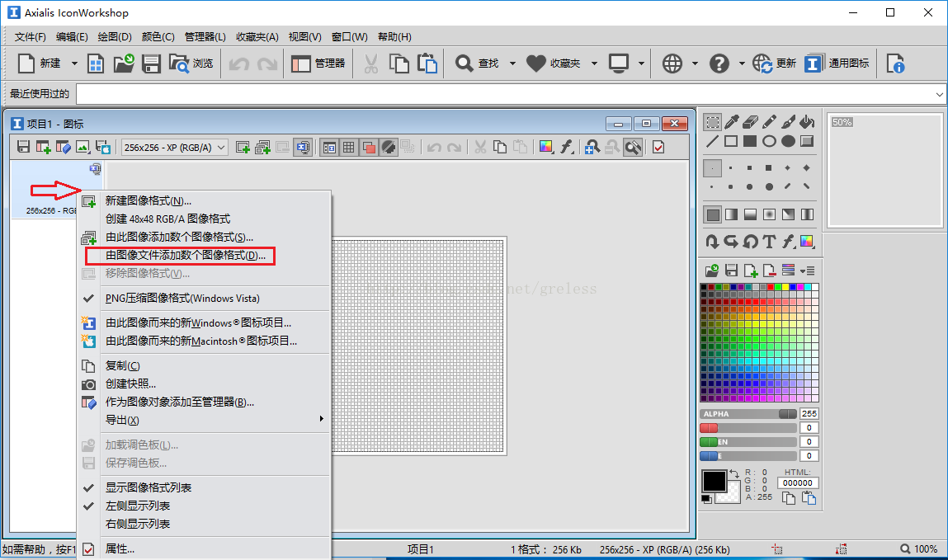The height and width of the screenshot is (560, 948).
Task: Open the 最近使用过的 combo box dropdown
Action: coord(939,94)
